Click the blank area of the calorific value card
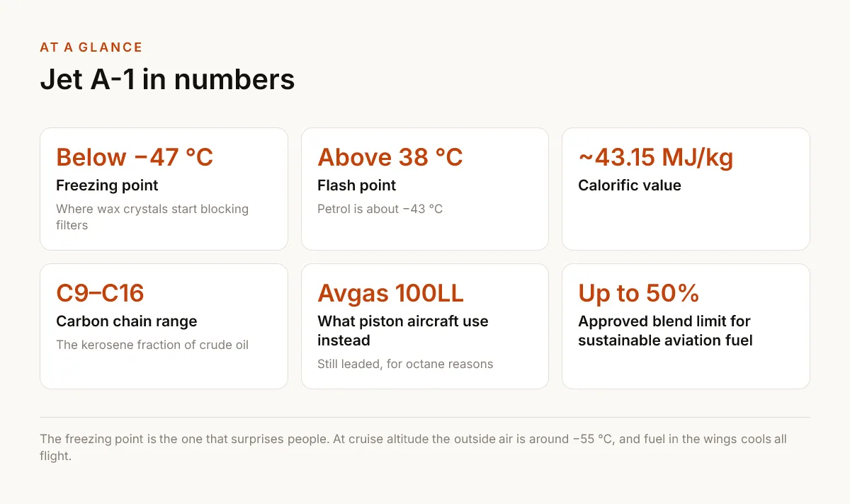The width and height of the screenshot is (850, 504). pyautogui.click(x=686, y=223)
